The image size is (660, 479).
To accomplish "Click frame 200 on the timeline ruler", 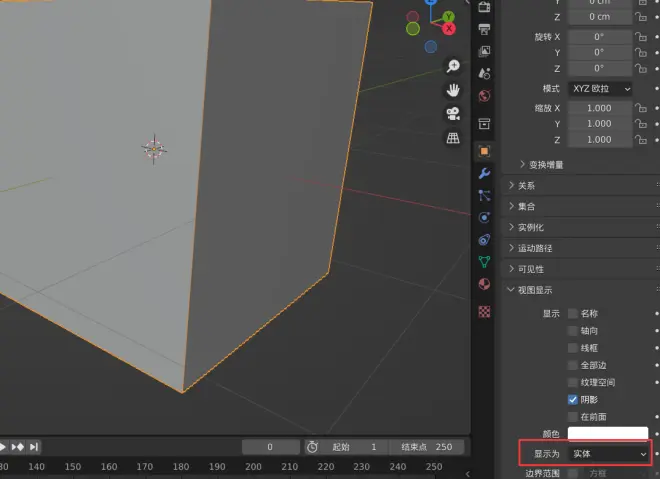I will (253, 467).
